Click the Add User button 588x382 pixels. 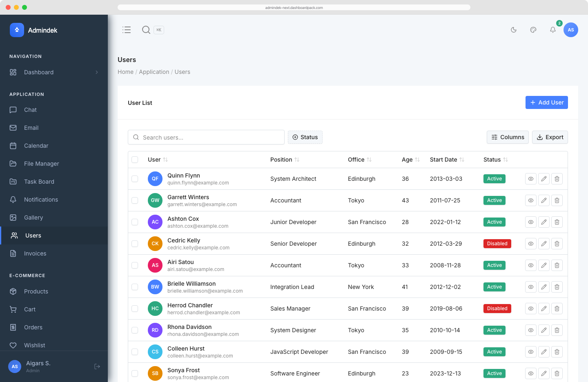547,102
